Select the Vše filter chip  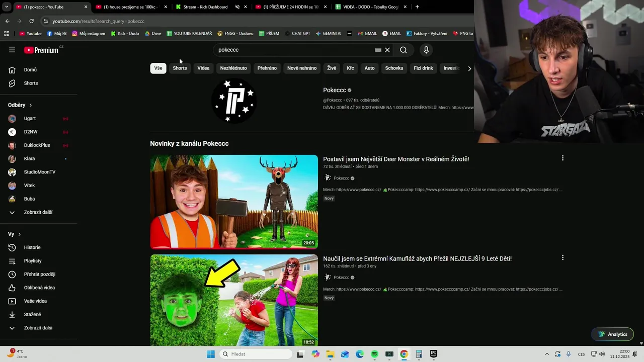coord(158,68)
